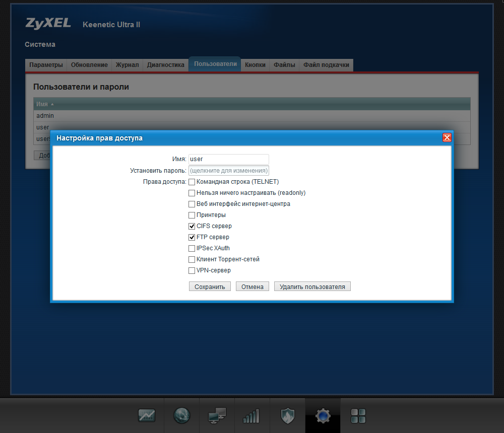
Task: Click the Установить пароль field
Action: coord(228,171)
